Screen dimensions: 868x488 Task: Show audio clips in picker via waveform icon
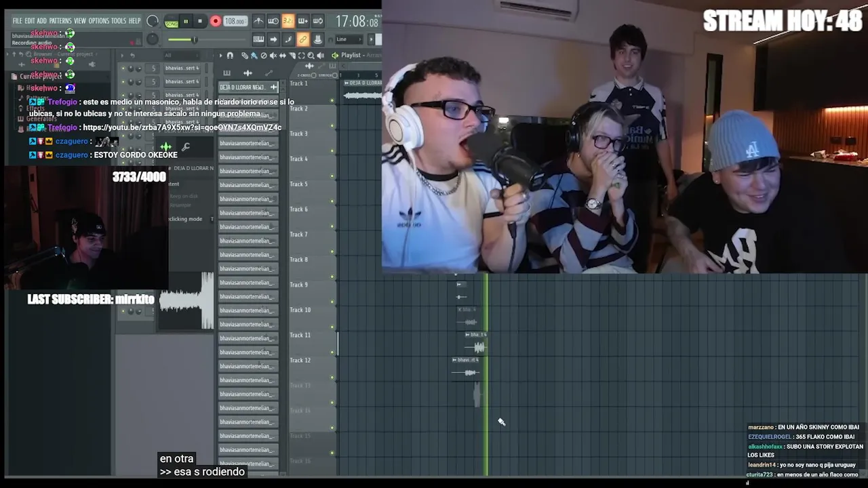(x=248, y=73)
